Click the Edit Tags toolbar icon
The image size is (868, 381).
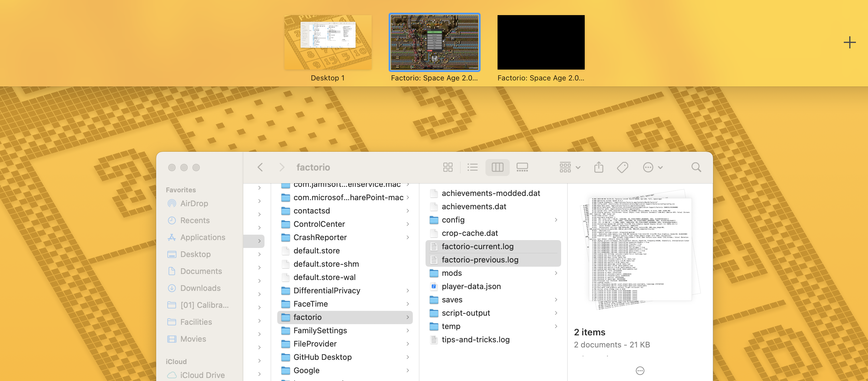622,167
